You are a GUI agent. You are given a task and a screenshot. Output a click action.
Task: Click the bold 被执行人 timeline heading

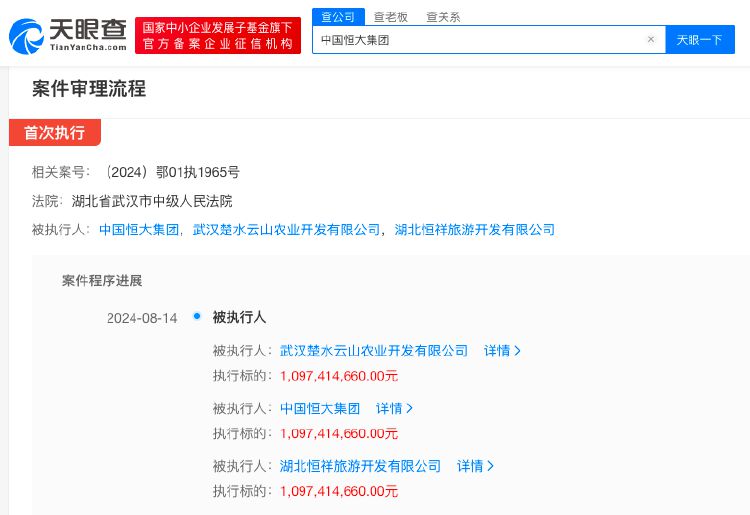tap(239, 317)
